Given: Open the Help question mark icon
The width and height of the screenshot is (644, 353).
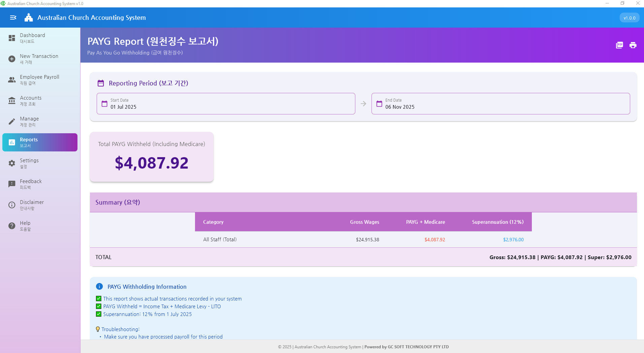Looking at the screenshot, I should 12,226.
